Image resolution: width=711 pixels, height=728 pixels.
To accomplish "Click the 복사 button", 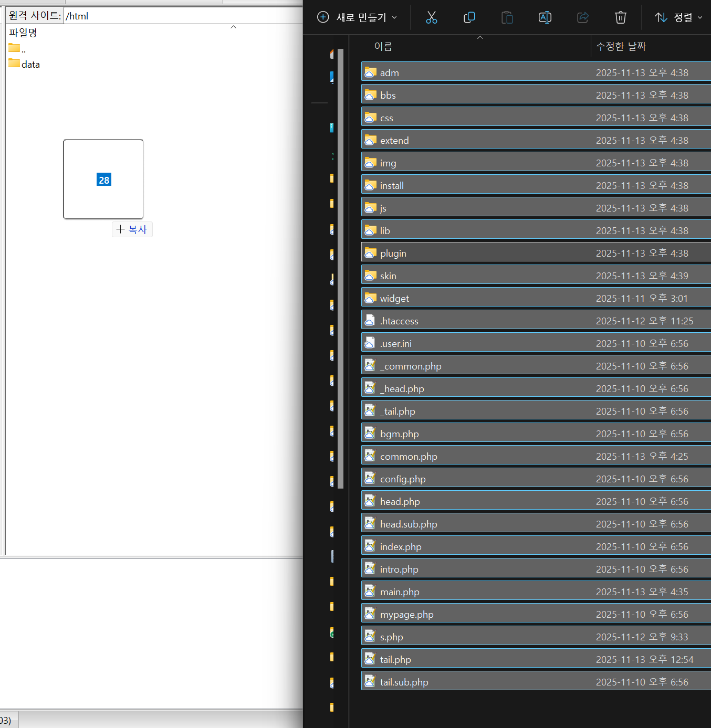I will tap(132, 229).
